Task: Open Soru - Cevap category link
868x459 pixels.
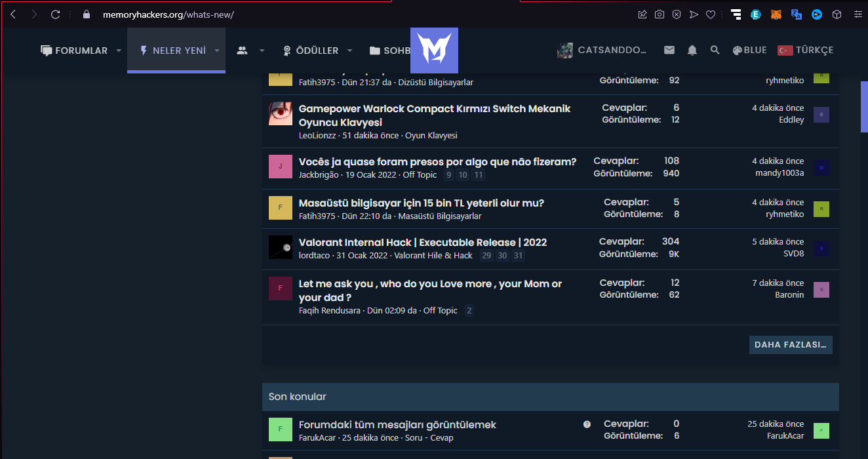Action: 429,437
